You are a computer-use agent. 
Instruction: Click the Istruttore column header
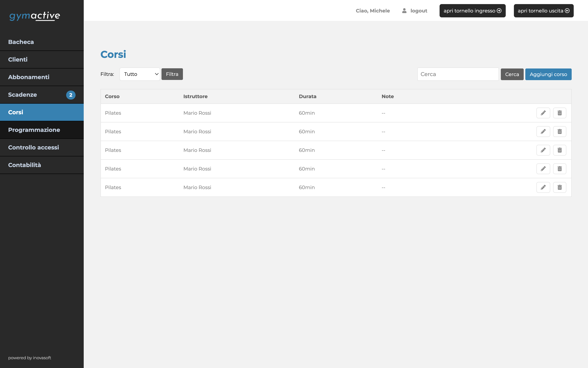pyautogui.click(x=195, y=96)
